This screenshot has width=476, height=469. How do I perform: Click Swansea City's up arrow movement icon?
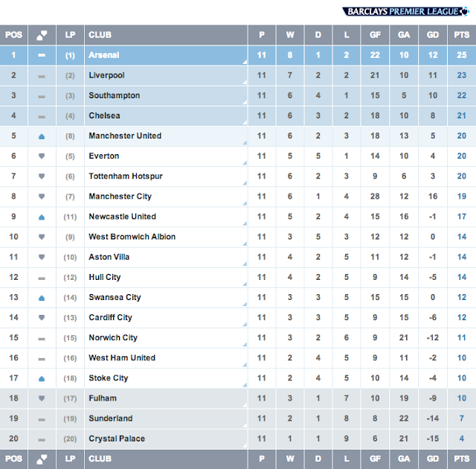42,297
